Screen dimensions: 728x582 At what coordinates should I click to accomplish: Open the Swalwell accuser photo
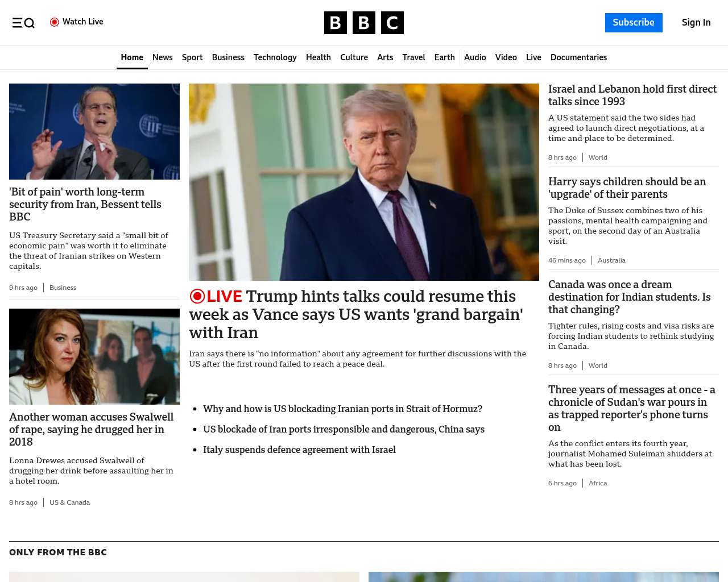click(94, 356)
